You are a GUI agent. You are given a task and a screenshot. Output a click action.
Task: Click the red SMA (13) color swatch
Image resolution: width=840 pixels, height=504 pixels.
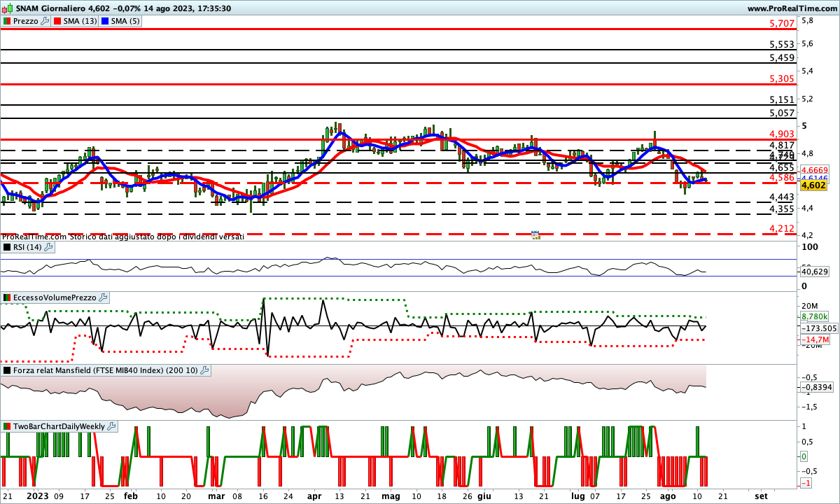pyautogui.click(x=57, y=21)
